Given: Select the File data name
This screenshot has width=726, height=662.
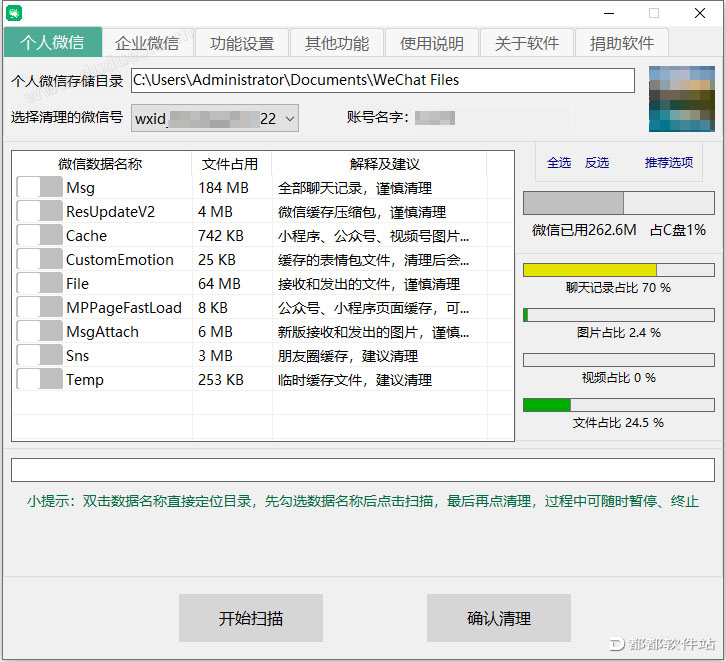Looking at the screenshot, I should [x=77, y=284].
